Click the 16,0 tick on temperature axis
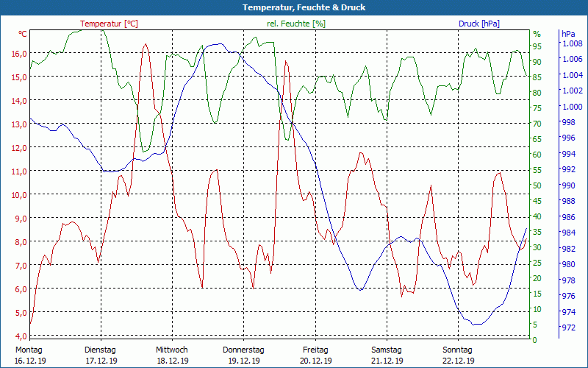 click(19, 53)
